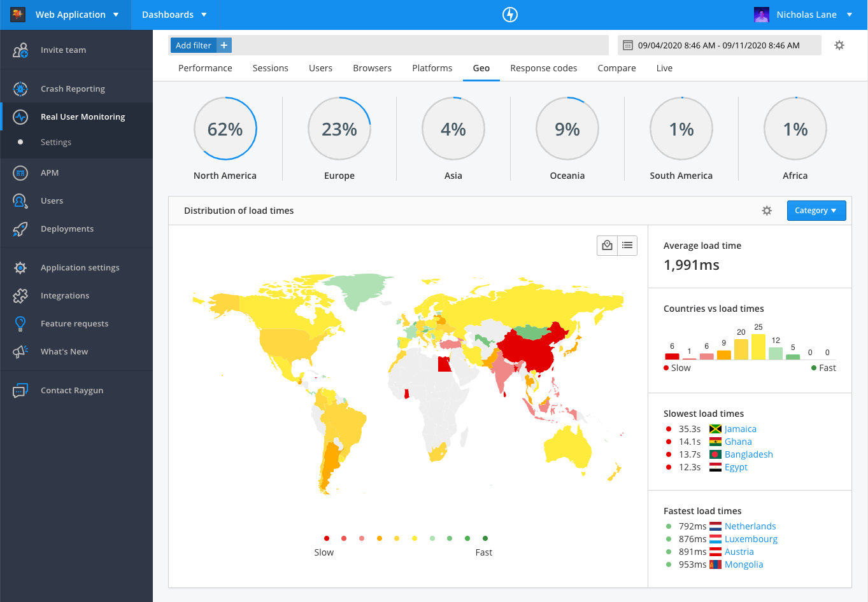Switch to the Performance tab
This screenshot has height=602, width=868.
pos(205,68)
